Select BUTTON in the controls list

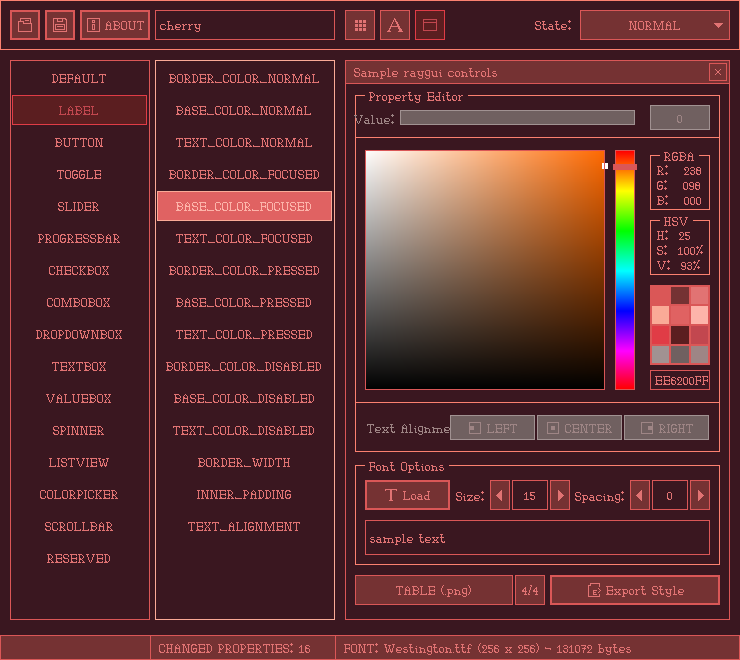coord(79,143)
